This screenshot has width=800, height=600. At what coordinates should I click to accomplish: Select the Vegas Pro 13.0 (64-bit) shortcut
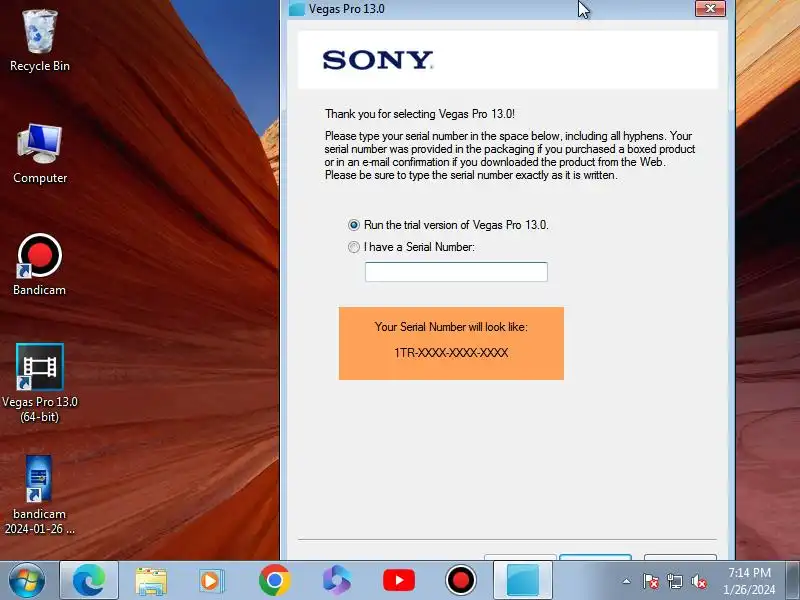40,383
